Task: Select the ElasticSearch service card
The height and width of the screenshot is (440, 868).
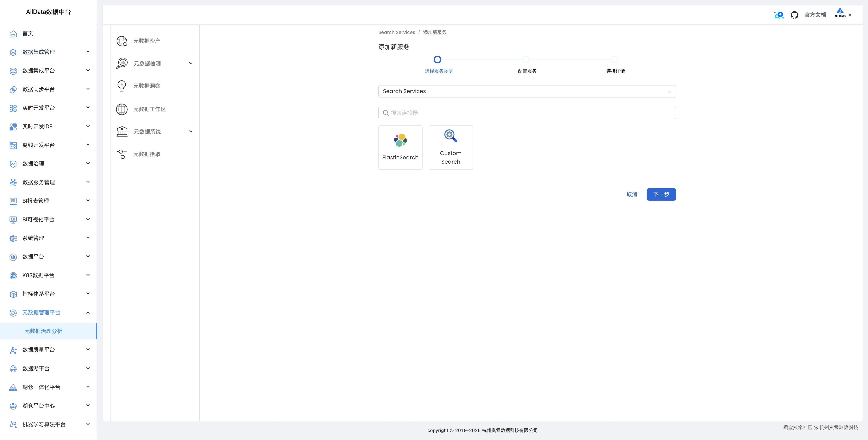Action: (x=400, y=147)
